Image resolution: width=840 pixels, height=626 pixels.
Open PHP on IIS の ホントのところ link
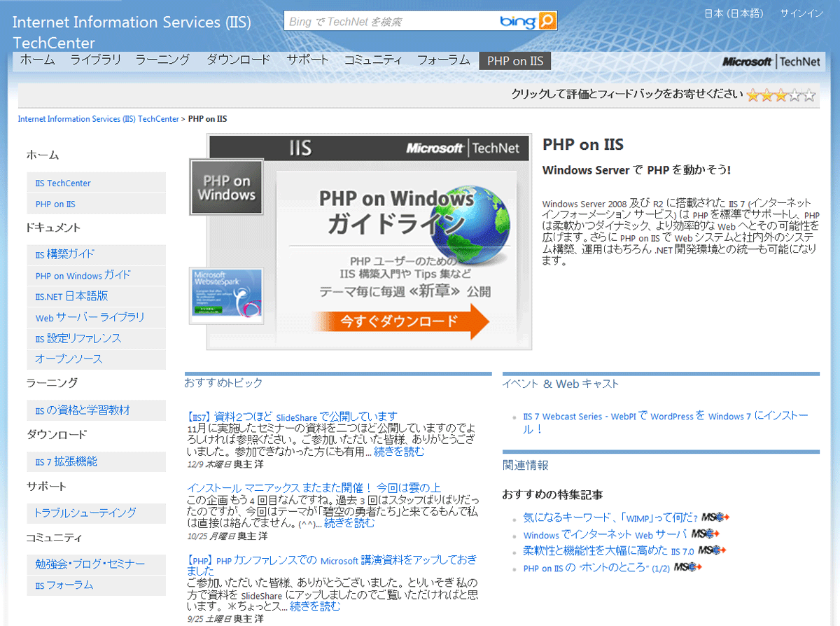tap(596, 568)
